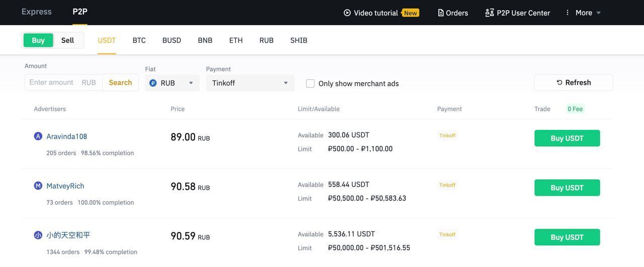The width and height of the screenshot is (644, 267).
Task: Click the Video tutorial play icon
Action: click(347, 13)
